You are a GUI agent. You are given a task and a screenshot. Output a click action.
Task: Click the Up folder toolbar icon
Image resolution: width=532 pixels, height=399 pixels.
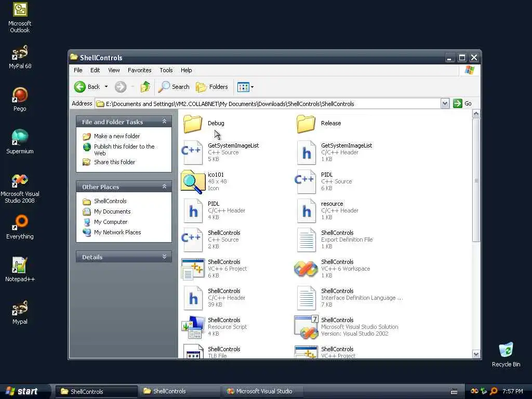click(x=145, y=87)
